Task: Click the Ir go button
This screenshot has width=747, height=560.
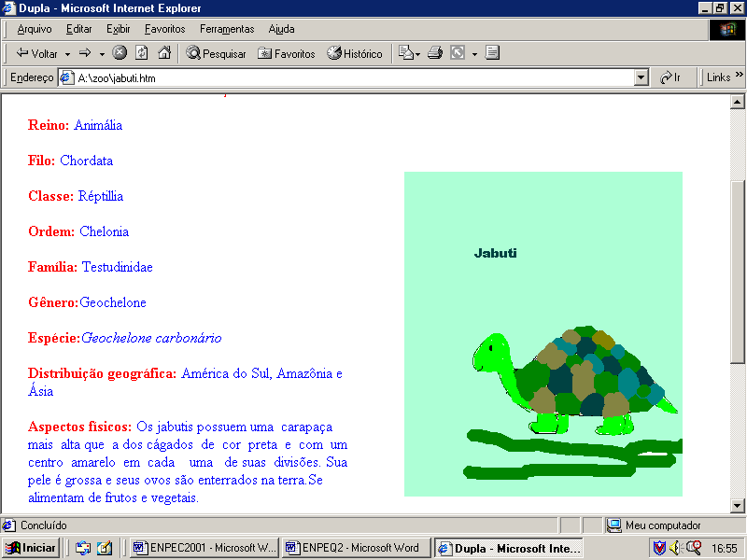Action: (x=670, y=77)
